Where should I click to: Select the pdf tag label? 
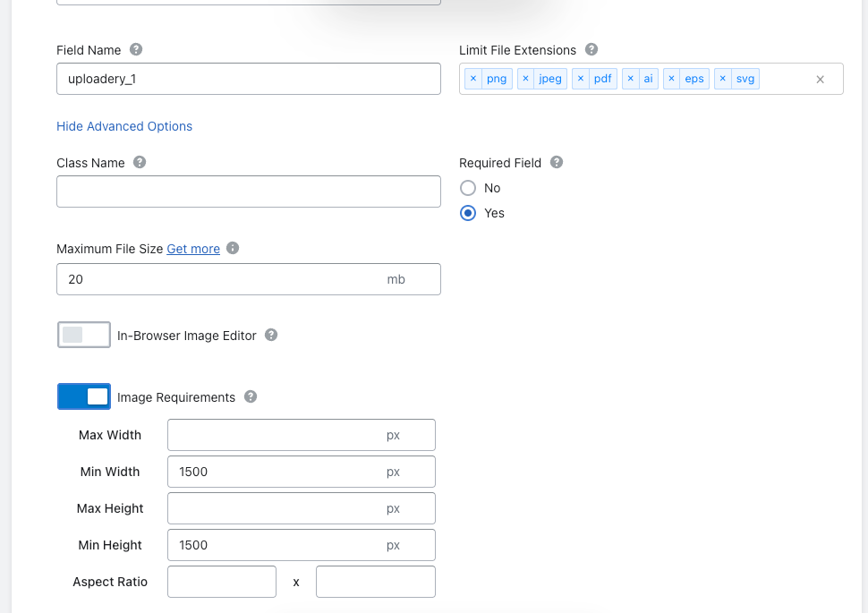pos(603,79)
